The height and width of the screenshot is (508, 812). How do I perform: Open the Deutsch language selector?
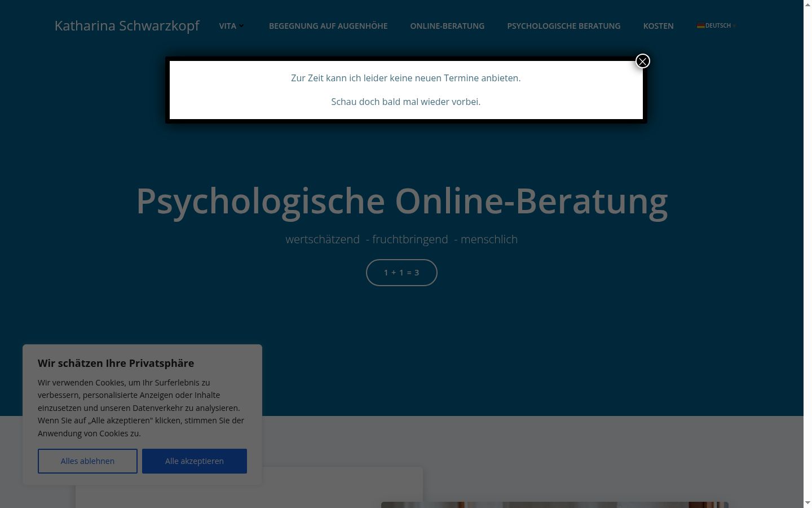(716, 25)
